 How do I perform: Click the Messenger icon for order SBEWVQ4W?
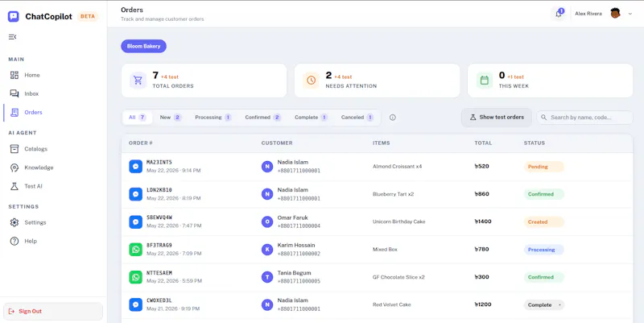coord(135,222)
